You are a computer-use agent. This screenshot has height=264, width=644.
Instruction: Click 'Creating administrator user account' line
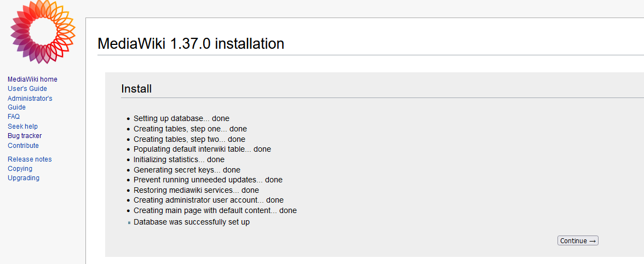click(208, 200)
